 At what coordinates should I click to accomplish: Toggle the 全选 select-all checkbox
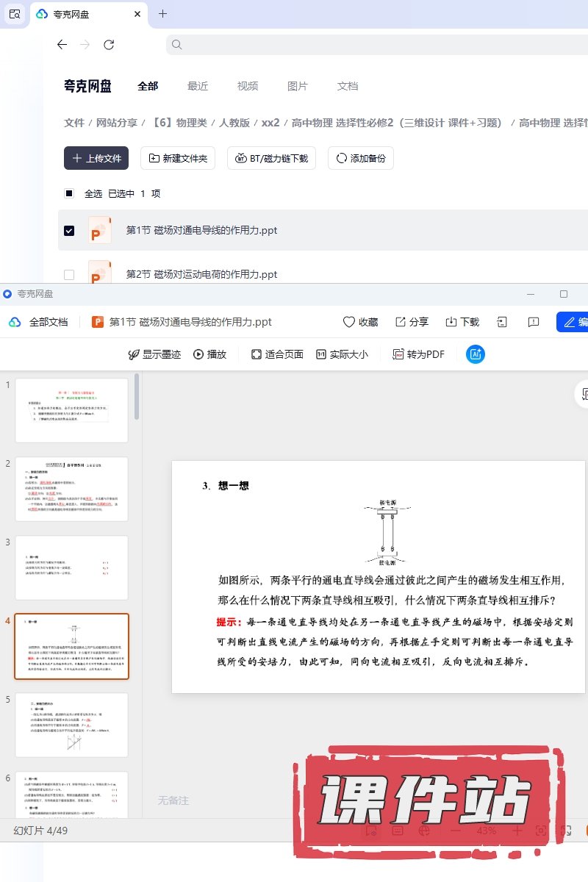click(x=69, y=193)
